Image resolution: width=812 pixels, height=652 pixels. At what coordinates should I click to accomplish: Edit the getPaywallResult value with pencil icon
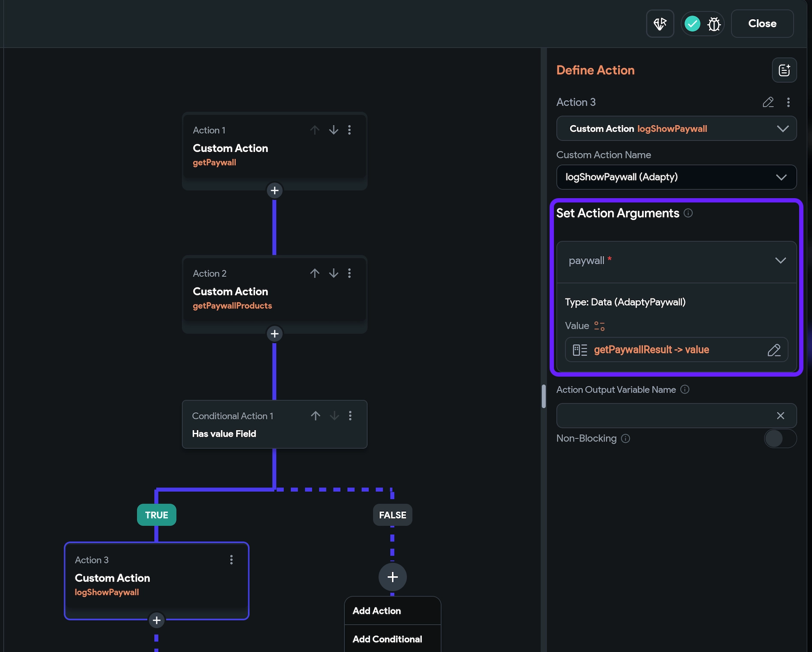[774, 350]
